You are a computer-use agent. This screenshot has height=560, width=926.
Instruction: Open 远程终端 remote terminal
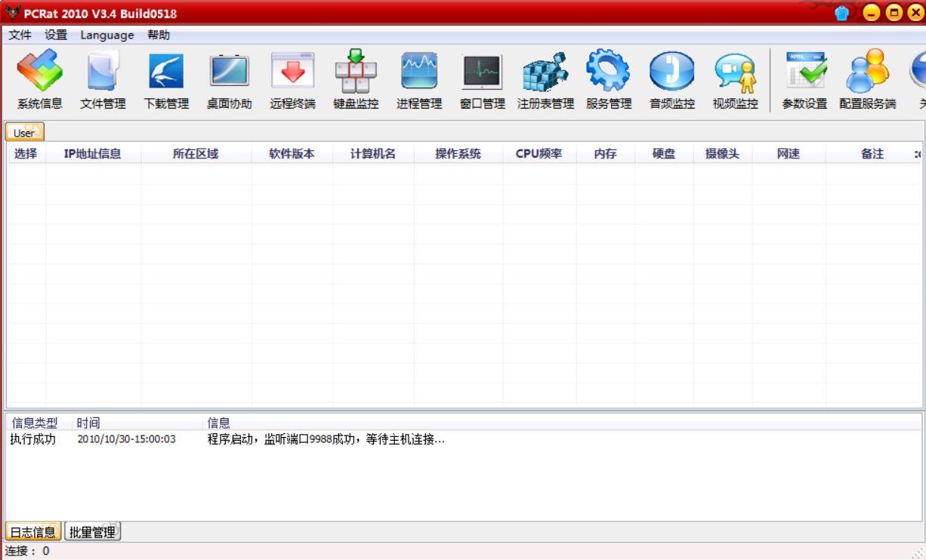[293, 79]
